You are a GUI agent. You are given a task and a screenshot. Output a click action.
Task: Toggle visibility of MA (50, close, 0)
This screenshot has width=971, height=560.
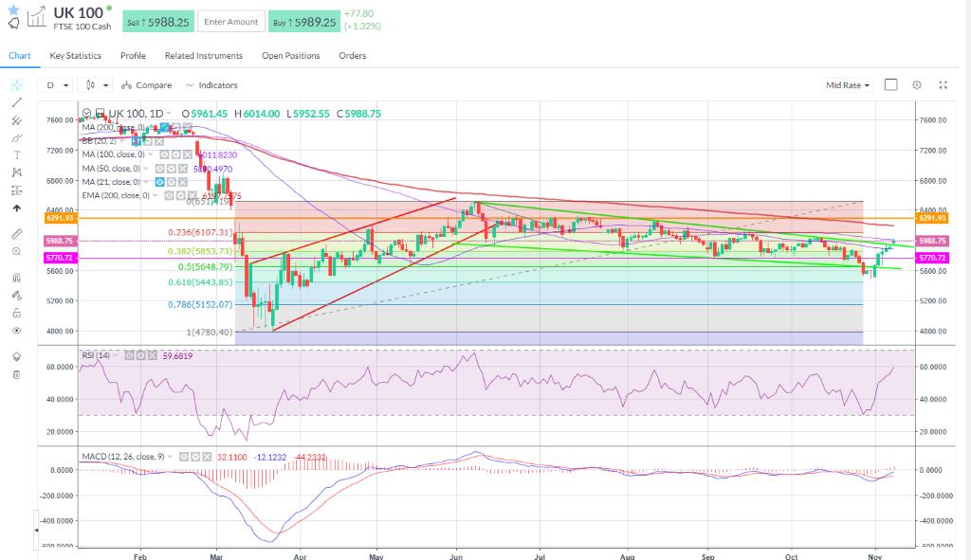pyautogui.click(x=159, y=169)
